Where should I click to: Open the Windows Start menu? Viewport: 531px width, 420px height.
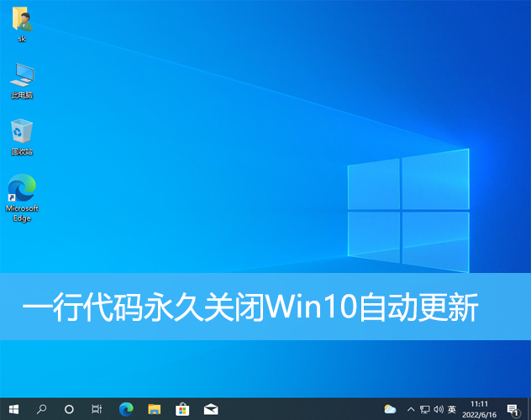13,409
